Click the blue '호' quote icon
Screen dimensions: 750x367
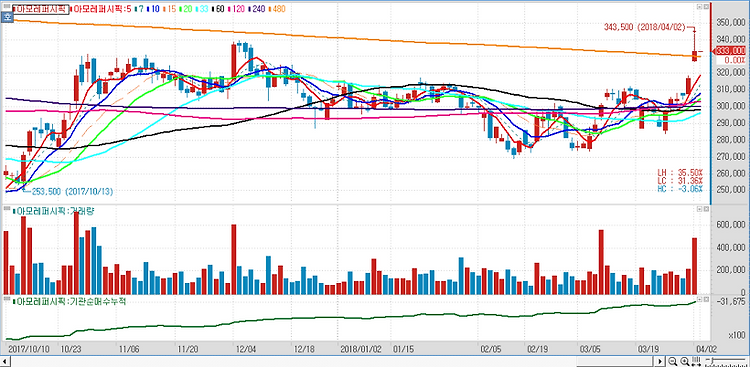[x=7, y=16]
